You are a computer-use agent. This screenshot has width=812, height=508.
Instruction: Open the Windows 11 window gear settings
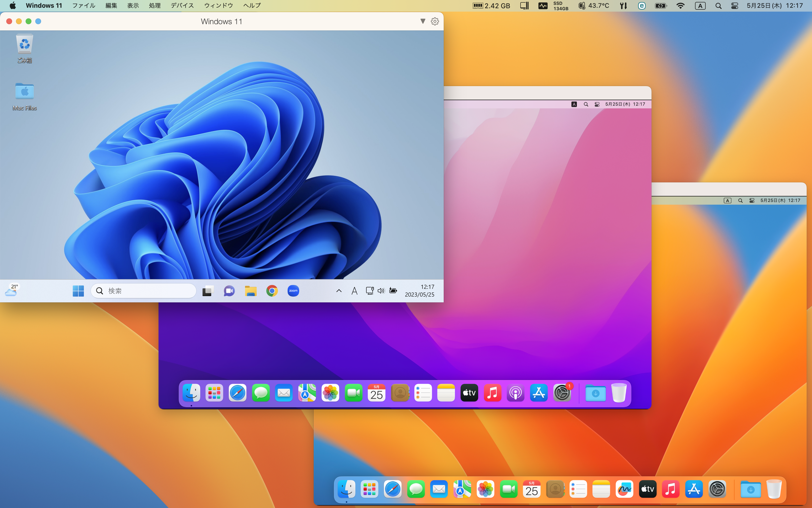pyautogui.click(x=435, y=22)
